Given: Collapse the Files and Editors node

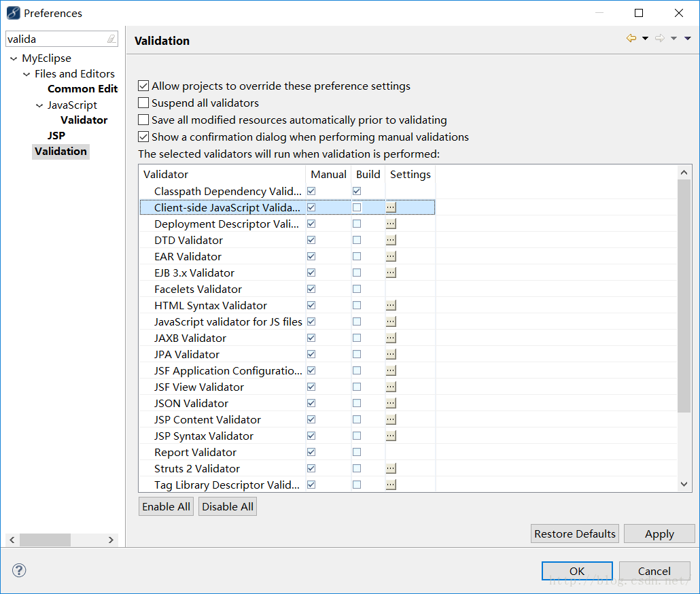Looking at the screenshot, I should [x=27, y=74].
